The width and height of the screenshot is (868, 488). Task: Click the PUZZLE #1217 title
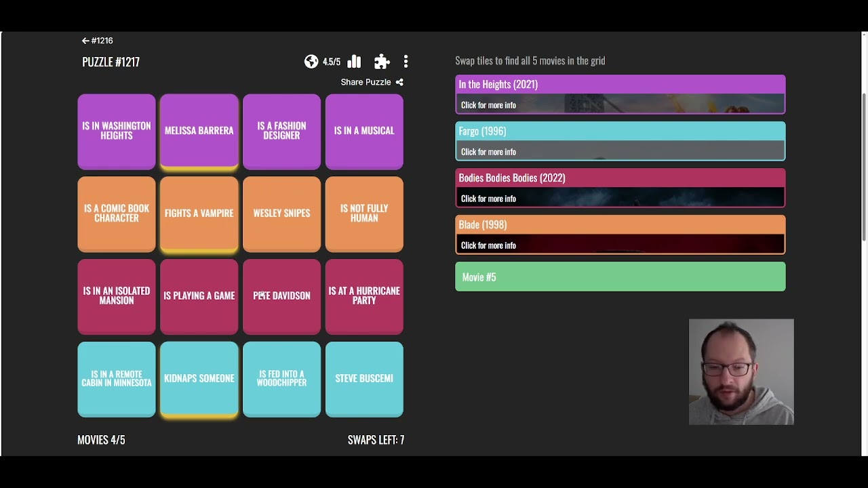pyautogui.click(x=111, y=62)
